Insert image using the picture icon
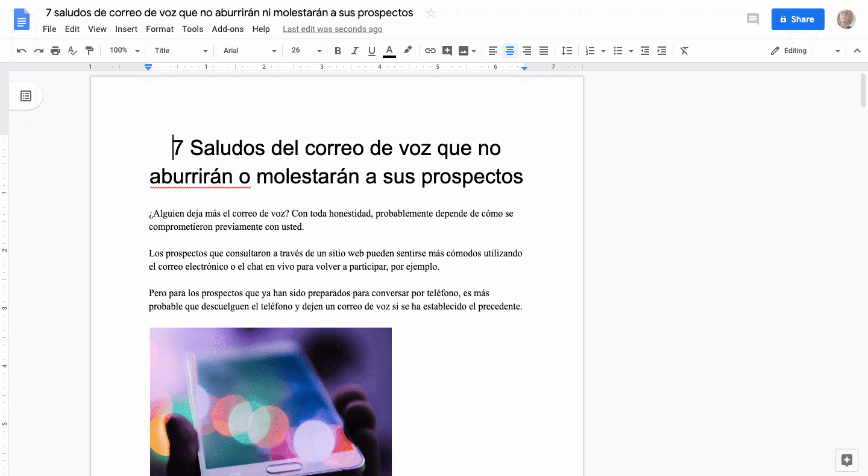 pyautogui.click(x=463, y=51)
